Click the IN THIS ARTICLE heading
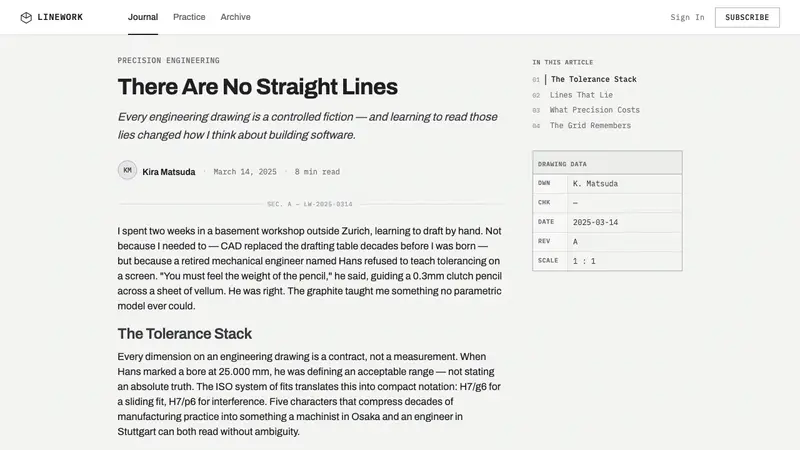The image size is (800, 450). tap(563, 62)
